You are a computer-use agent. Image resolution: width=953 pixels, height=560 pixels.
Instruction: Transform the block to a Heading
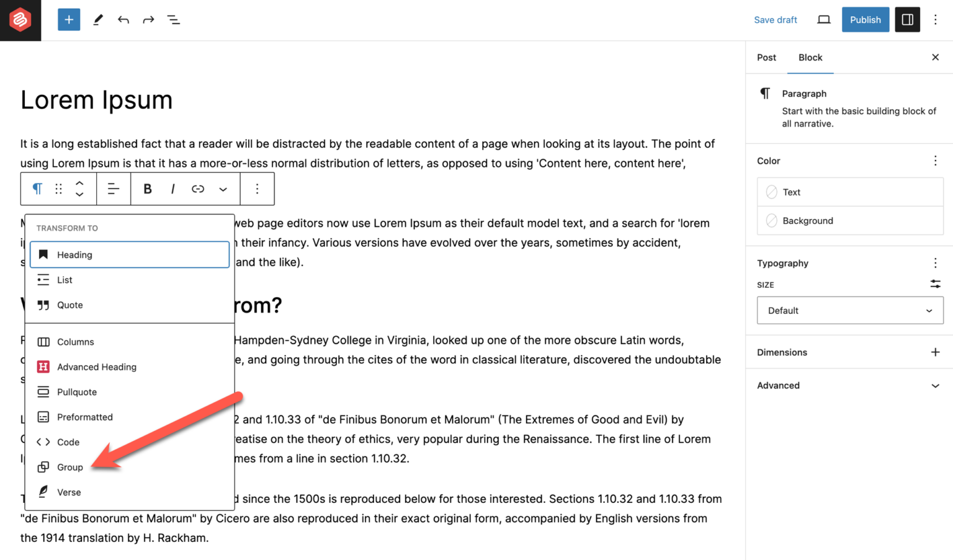point(129,254)
